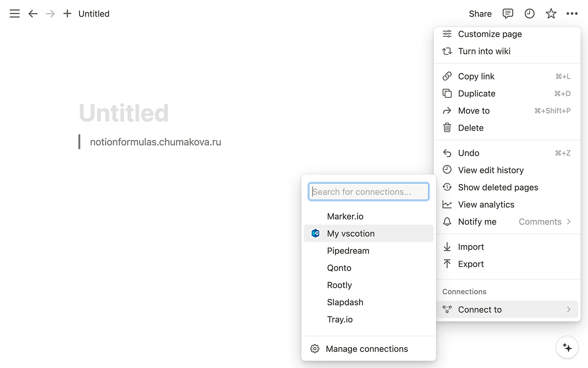Click the View analytics chart icon
Viewport: 588px width, 368px height.
coord(447,204)
